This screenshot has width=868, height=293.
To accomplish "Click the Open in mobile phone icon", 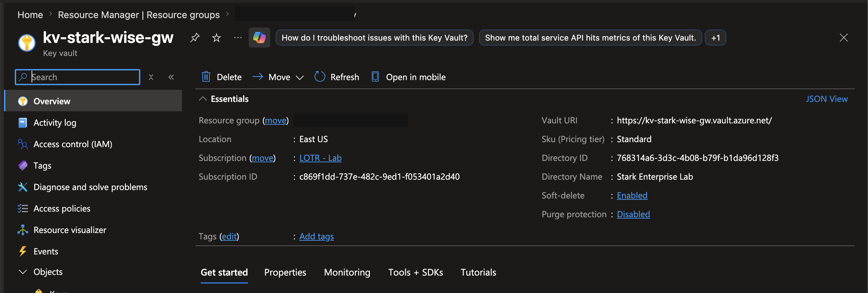I will (x=375, y=77).
